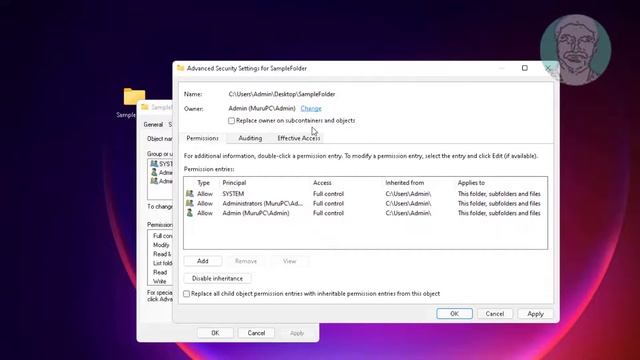The image size is (640, 360).
Task: Close the Advanced Security Settings window
Action: point(548,68)
